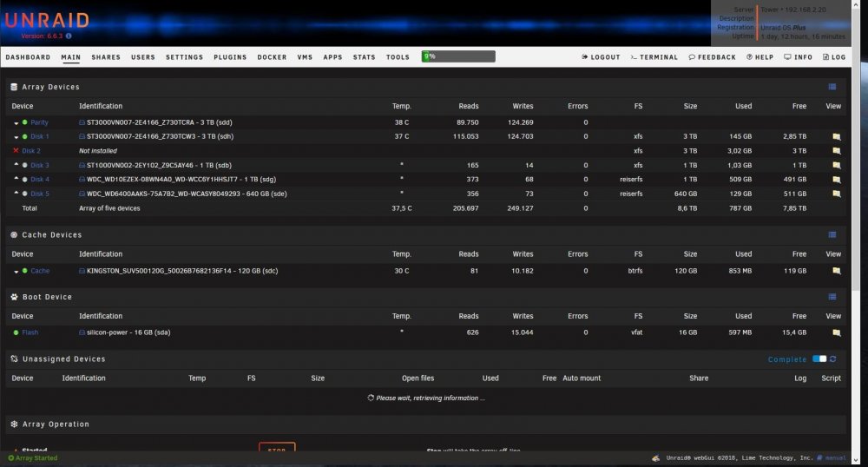Screen dimensions: 868x467
Task: Click the Logout button
Action: (601, 57)
